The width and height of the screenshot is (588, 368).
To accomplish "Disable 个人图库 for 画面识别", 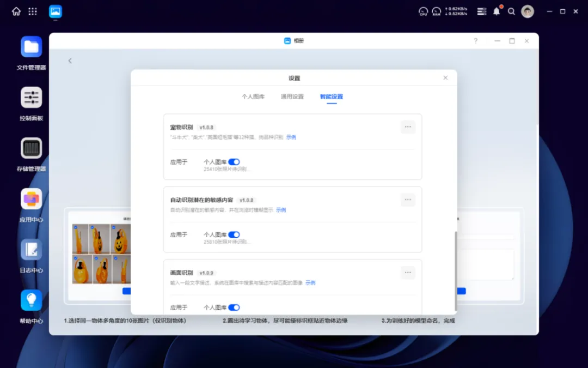I will (x=234, y=307).
